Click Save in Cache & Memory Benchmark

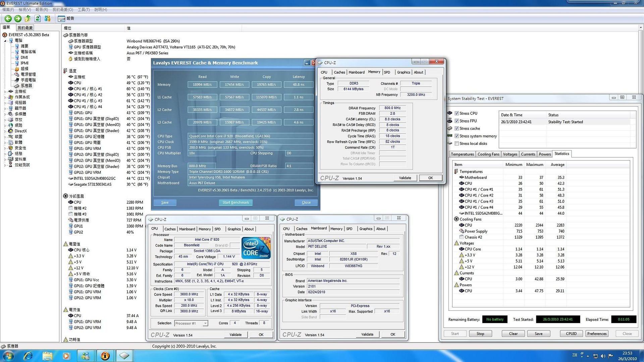click(165, 202)
